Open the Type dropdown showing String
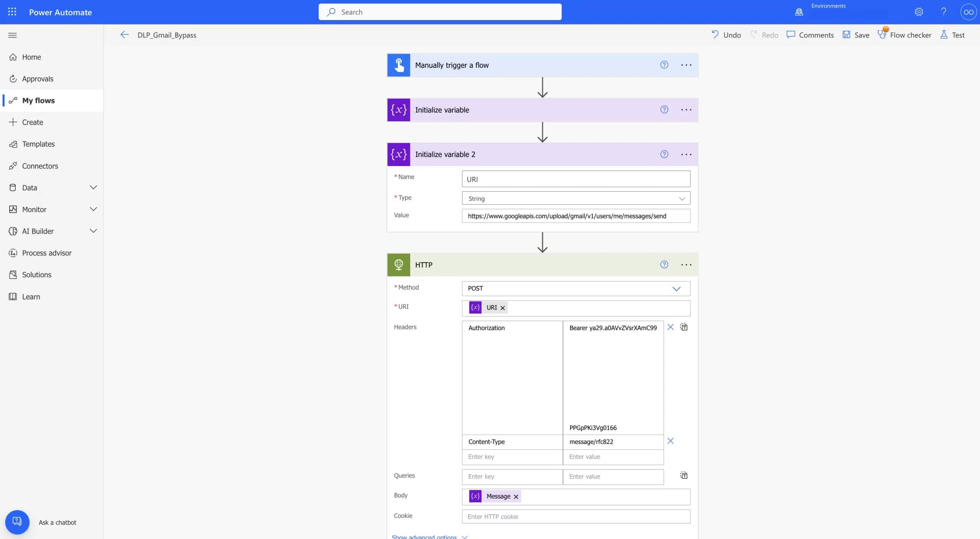This screenshot has width=980, height=539. 681,199
